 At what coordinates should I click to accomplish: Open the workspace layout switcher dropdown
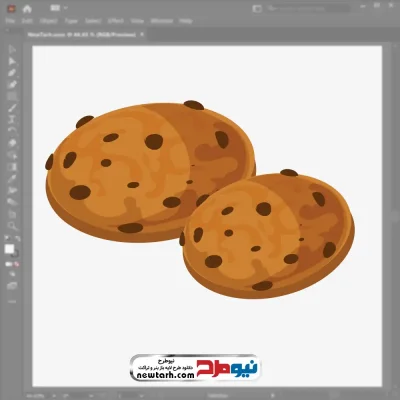click(x=59, y=8)
